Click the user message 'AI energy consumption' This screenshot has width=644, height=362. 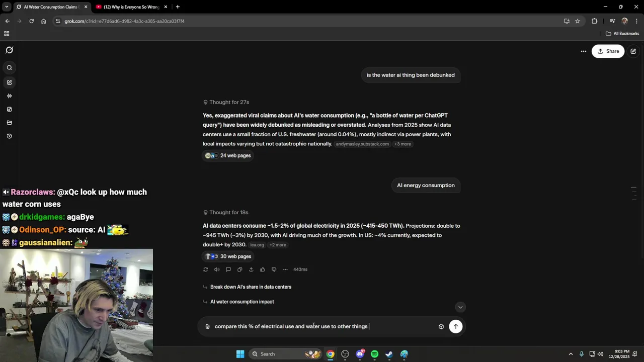point(426,186)
